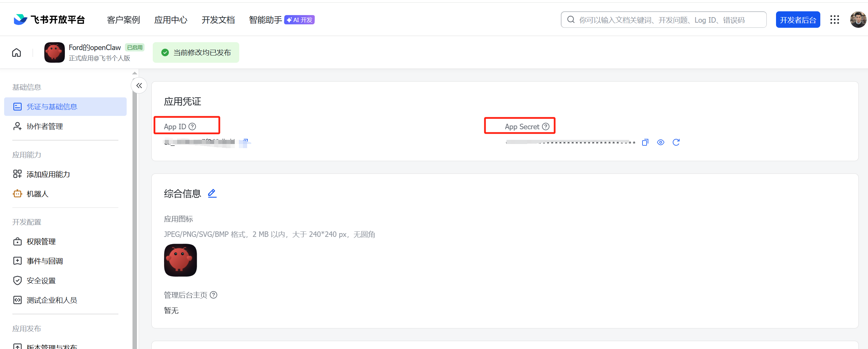This screenshot has width=868, height=349.
Task: Open 智能助手 in top navigation
Action: point(265,20)
